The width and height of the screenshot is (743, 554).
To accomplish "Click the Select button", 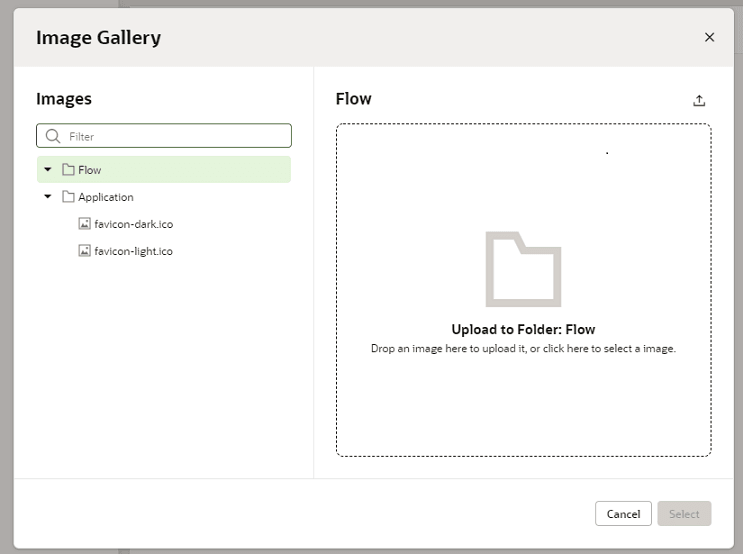I will click(x=684, y=514).
